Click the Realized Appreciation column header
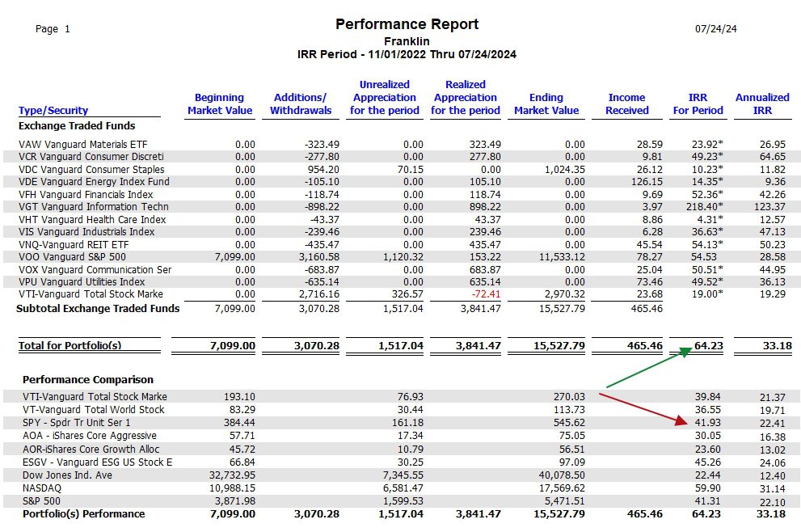 (466, 98)
